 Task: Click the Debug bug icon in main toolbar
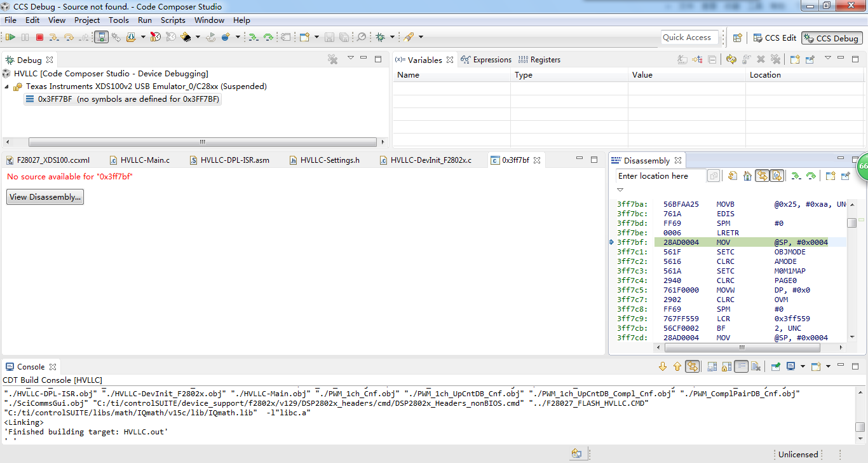click(x=381, y=38)
